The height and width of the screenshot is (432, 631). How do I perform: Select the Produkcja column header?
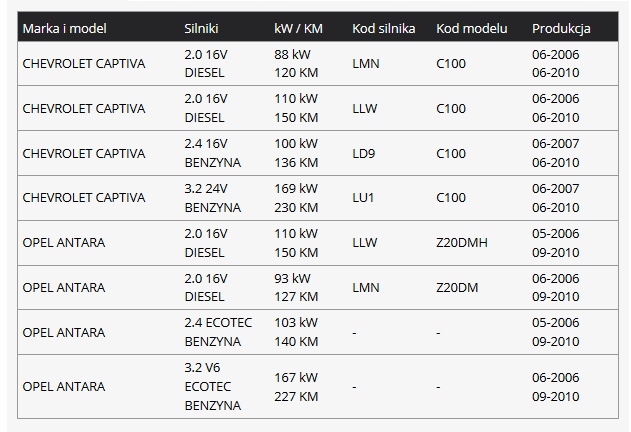tap(561, 29)
